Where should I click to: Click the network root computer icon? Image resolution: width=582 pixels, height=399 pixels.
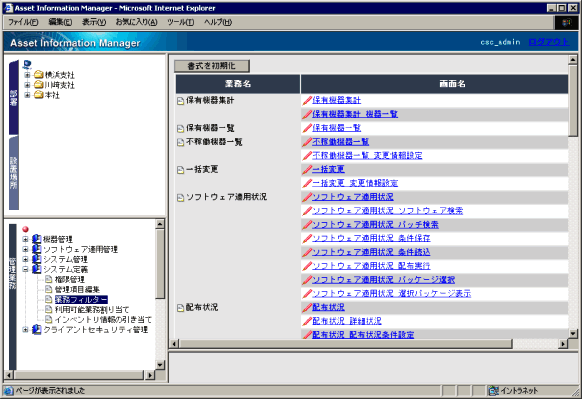tap(27, 65)
